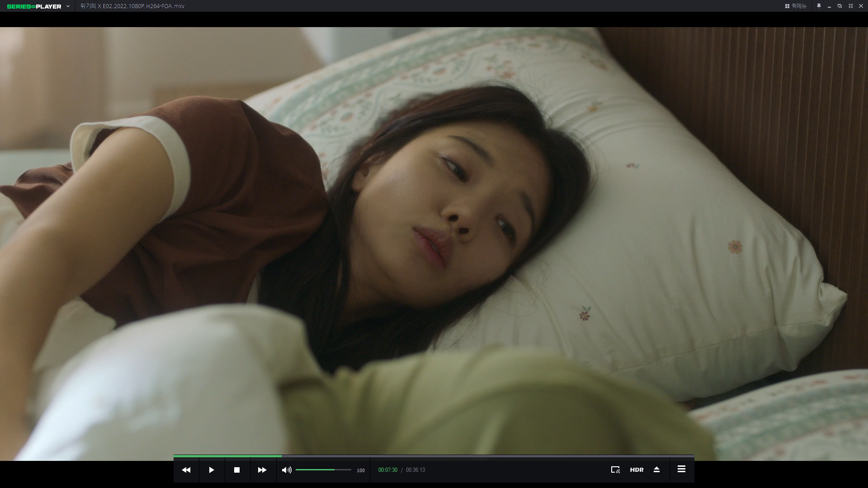Image resolution: width=868 pixels, height=488 pixels.
Task: Open the screen cast icon
Action: (615, 470)
